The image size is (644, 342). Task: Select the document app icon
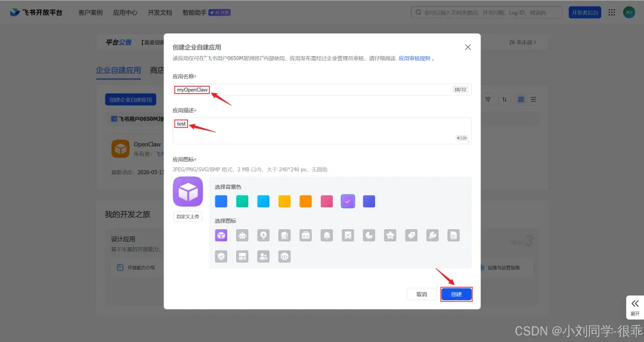454,236
